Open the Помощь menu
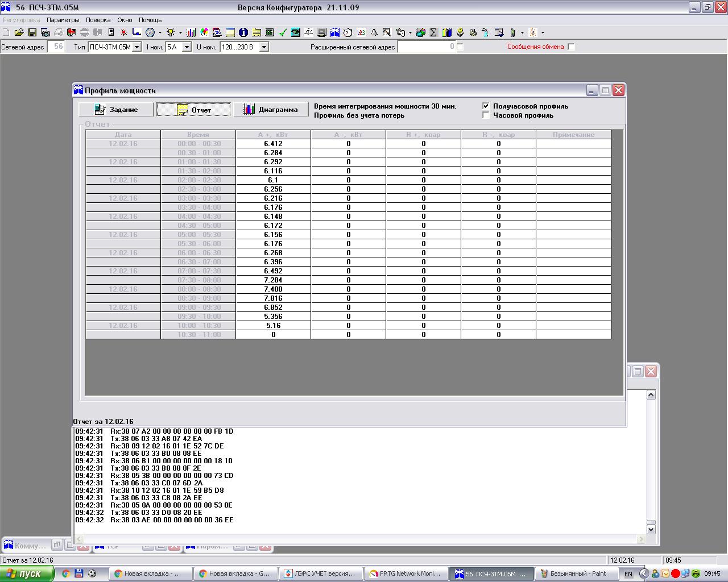The height and width of the screenshot is (582, 728). point(150,20)
